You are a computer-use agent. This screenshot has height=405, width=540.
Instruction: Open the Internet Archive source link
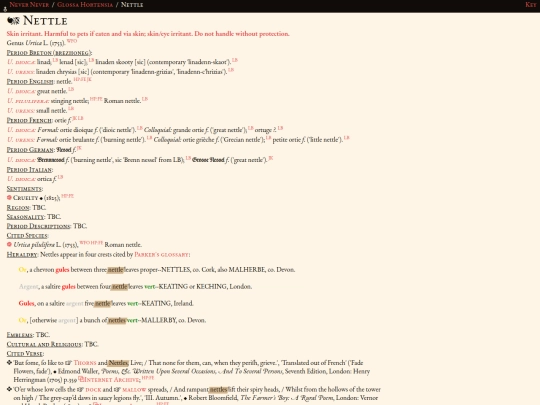112,380
